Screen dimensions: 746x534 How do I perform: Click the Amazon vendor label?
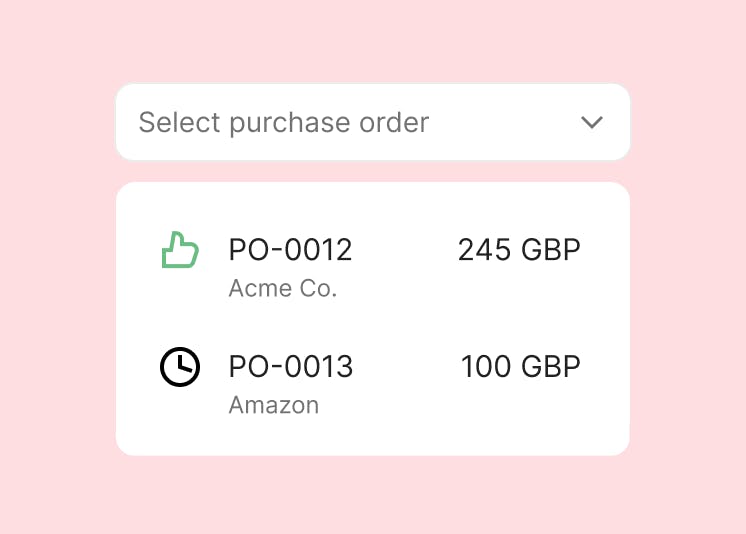click(274, 405)
